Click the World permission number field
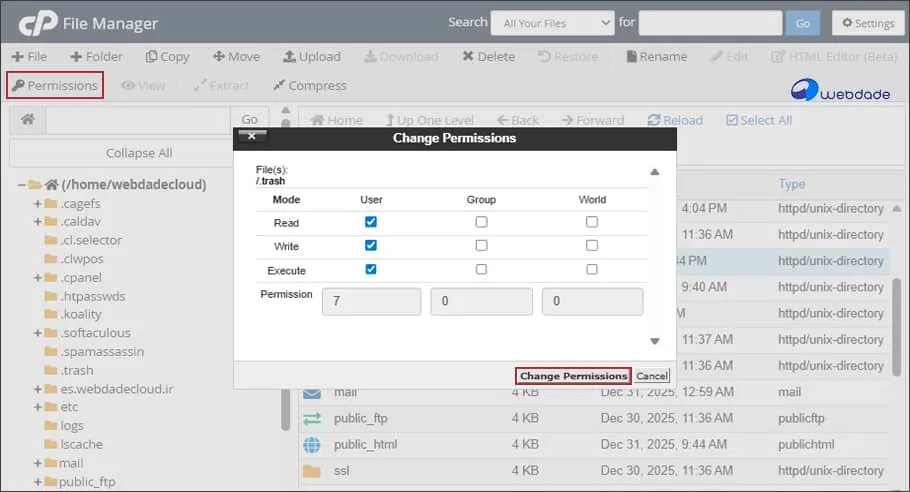The height and width of the screenshot is (492, 910). pyautogui.click(x=592, y=301)
